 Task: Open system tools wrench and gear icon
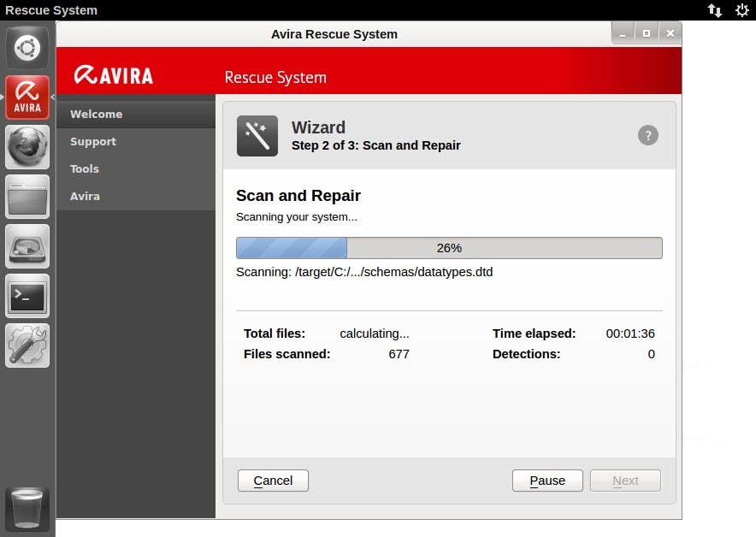27,345
